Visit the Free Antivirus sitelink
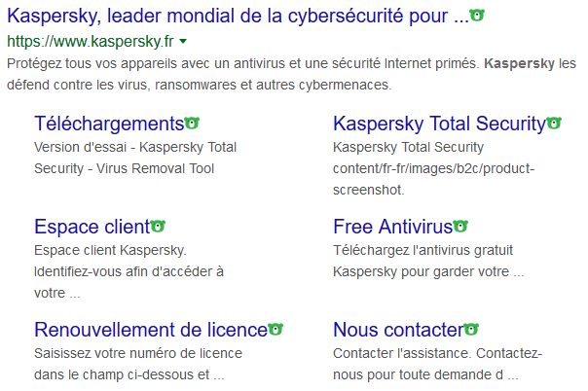The height and width of the screenshot is (391, 588). click(392, 227)
